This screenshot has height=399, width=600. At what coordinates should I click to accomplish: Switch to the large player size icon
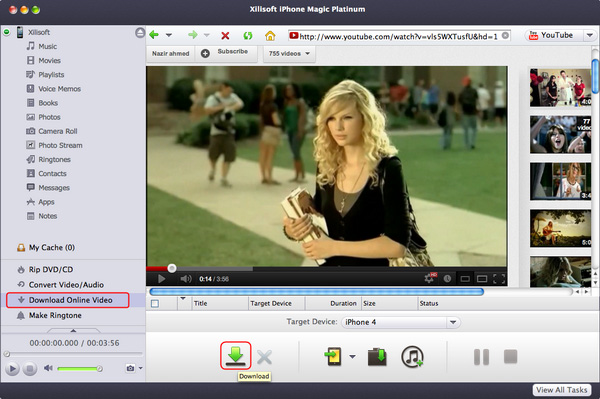(x=482, y=279)
